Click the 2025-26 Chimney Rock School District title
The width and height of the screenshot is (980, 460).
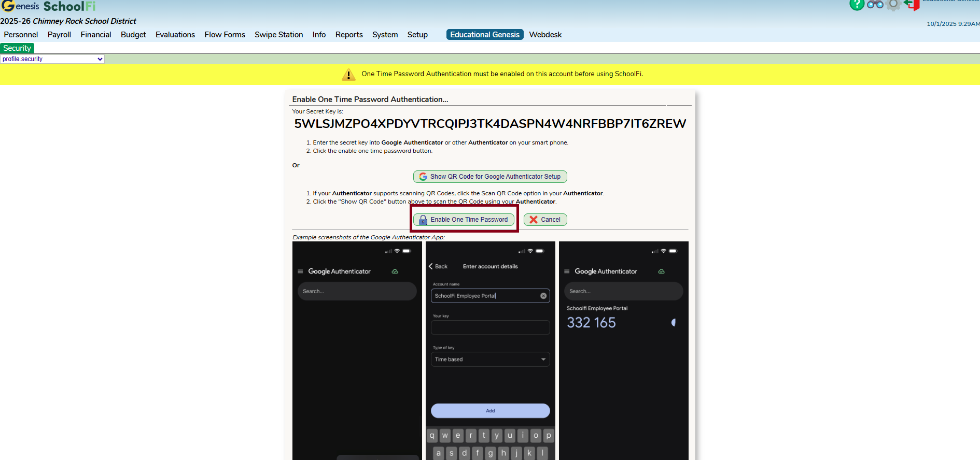(68, 21)
